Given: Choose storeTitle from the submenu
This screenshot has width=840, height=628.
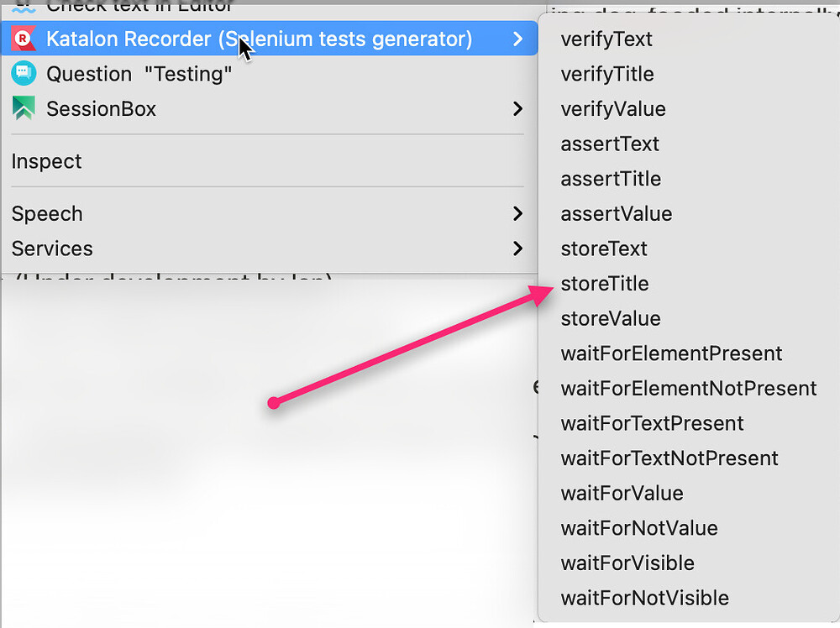Looking at the screenshot, I should [605, 284].
